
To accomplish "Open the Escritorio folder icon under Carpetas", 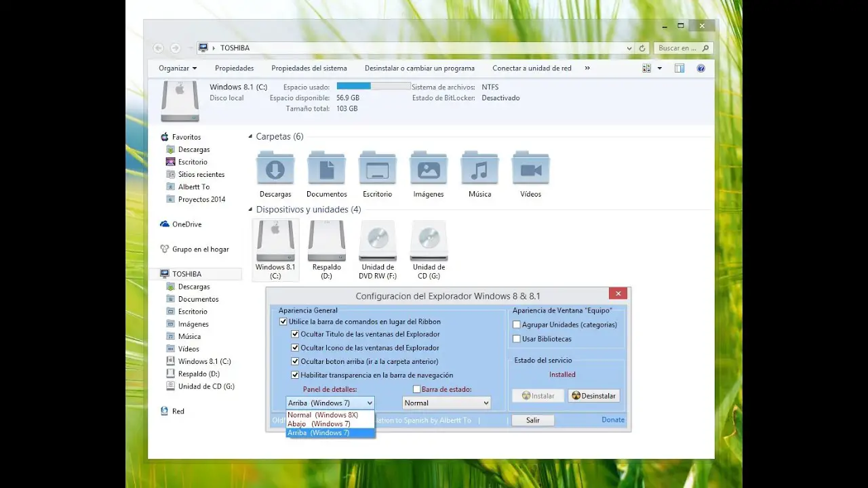I will pos(377,168).
